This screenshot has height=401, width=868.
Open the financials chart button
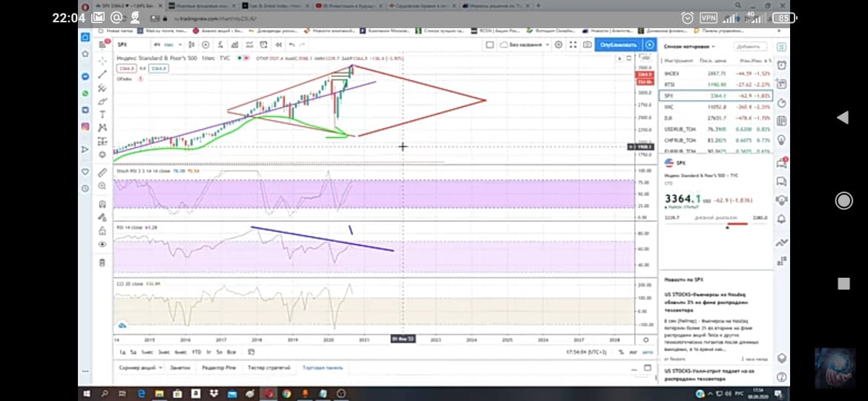pyautogui.click(x=234, y=45)
